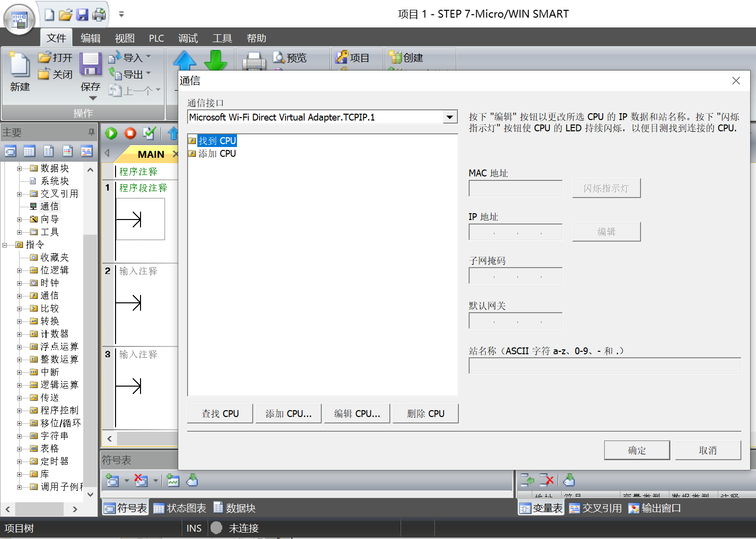Screen dimensions: 756x539
Task: Click the 查找 CPU button
Action: (220, 414)
